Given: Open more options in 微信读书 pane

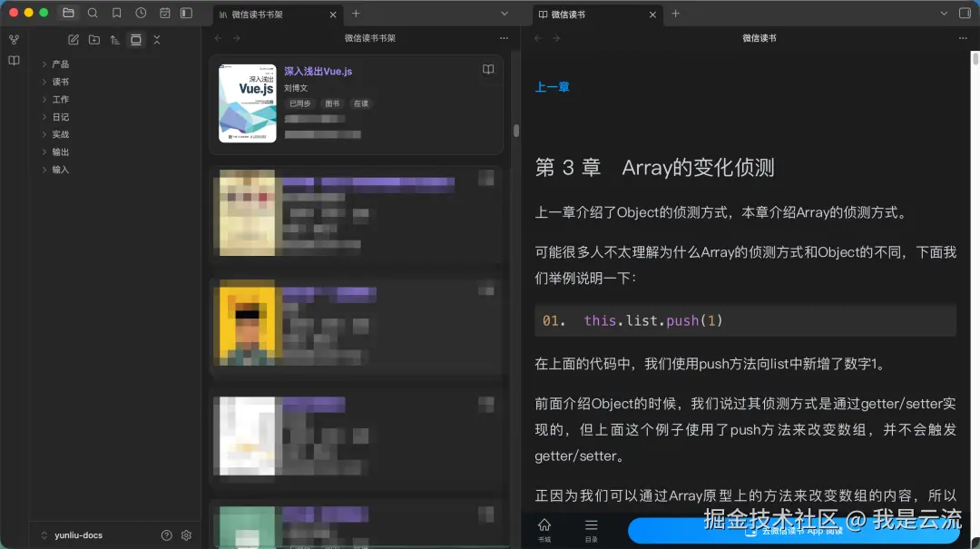Looking at the screenshot, I should tap(963, 38).
